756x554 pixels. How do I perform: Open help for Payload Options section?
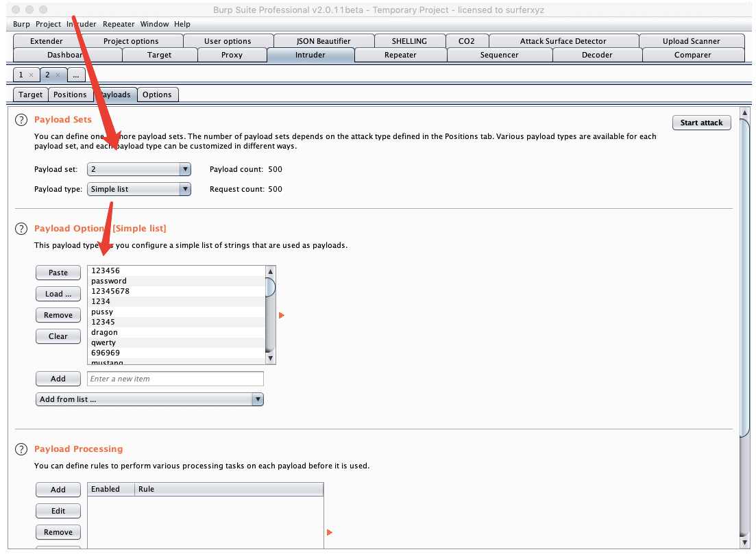pyautogui.click(x=21, y=229)
